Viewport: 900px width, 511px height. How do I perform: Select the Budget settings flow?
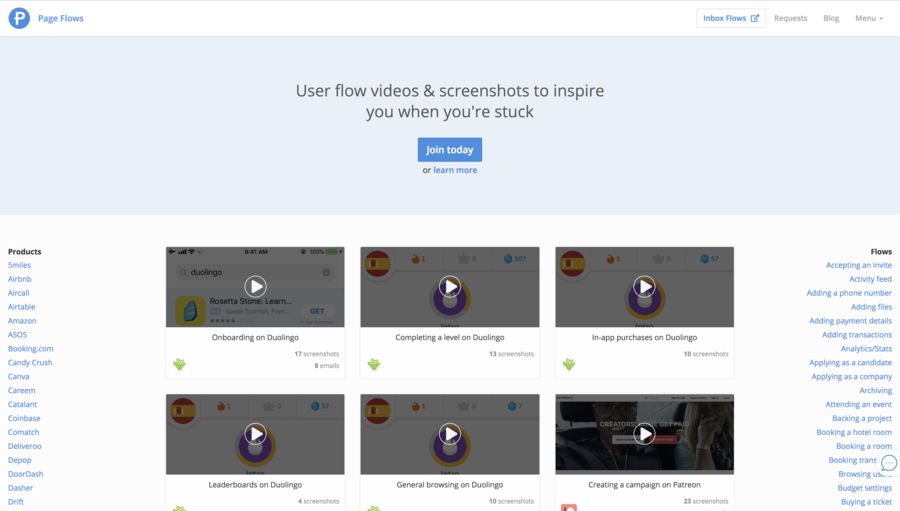pos(864,488)
